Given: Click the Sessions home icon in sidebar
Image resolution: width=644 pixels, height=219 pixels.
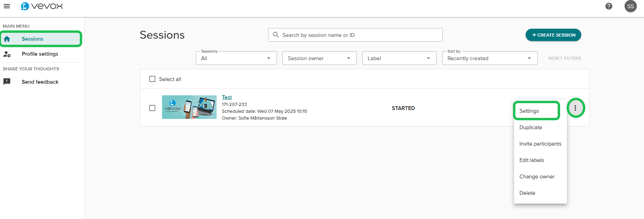Looking at the screenshot, I should (x=7, y=39).
